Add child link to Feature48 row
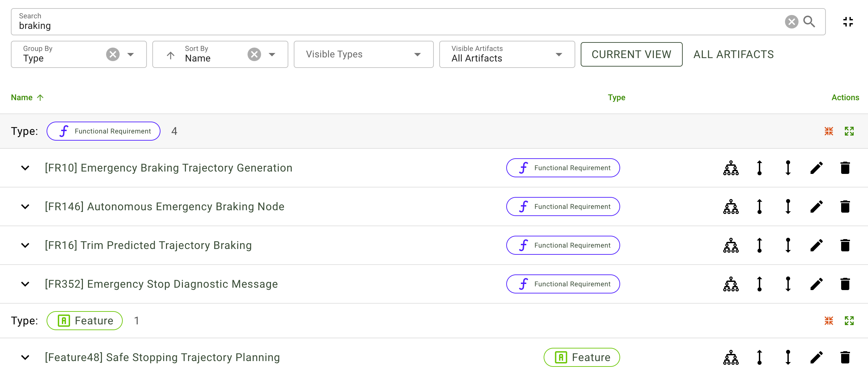The height and width of the screenshot is (376, 868). [788, 357]
